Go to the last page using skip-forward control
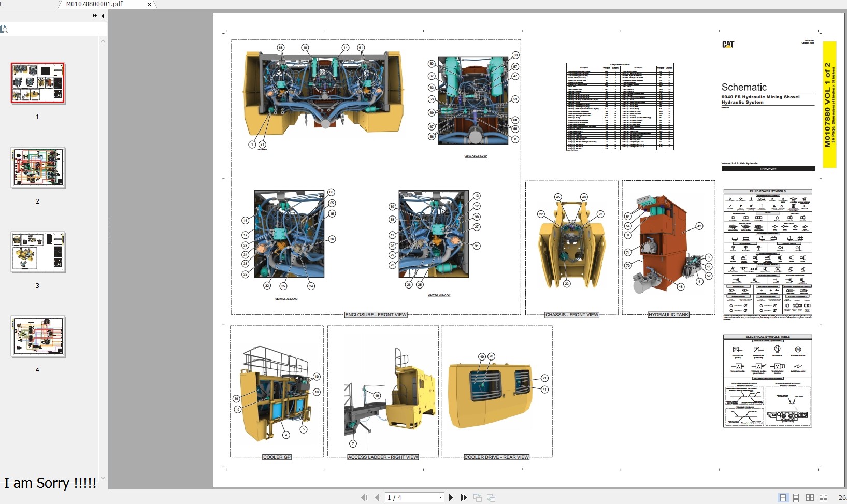 pyautogui.click(x=465, y=498)
